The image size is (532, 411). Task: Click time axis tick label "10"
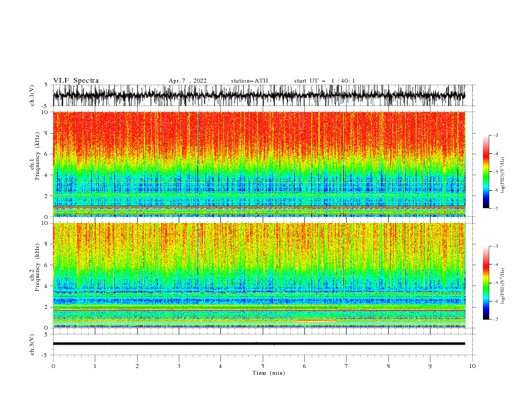pos(472,366)
